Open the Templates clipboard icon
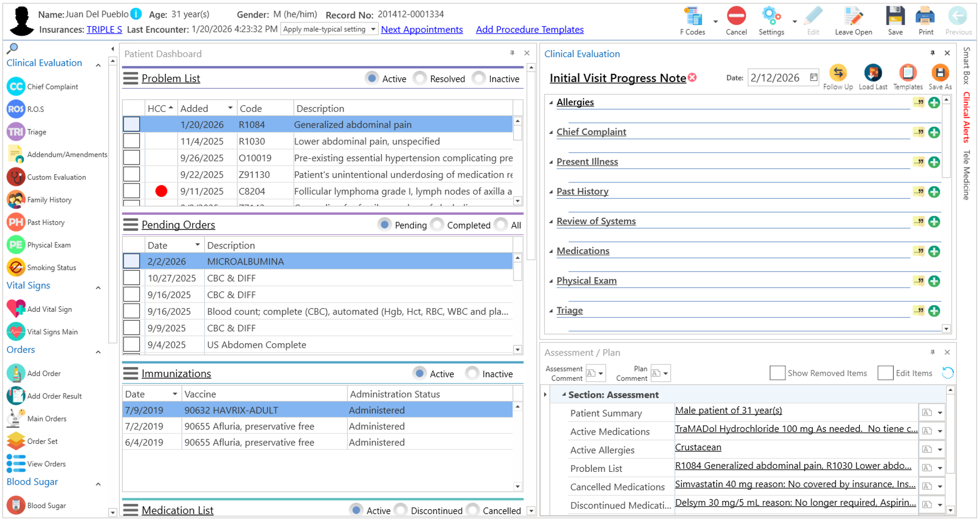 pyautogui.click(x=907, y=73)
